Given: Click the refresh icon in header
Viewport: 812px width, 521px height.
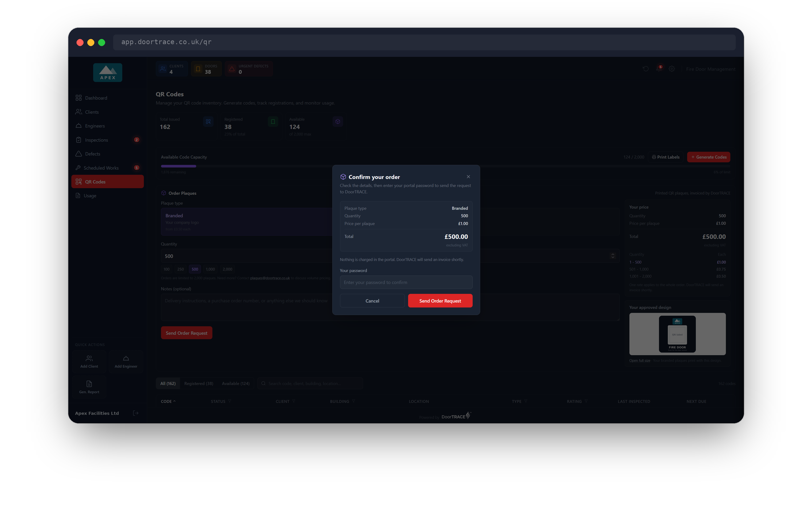Looking at the screenshot, I should 645,69.
